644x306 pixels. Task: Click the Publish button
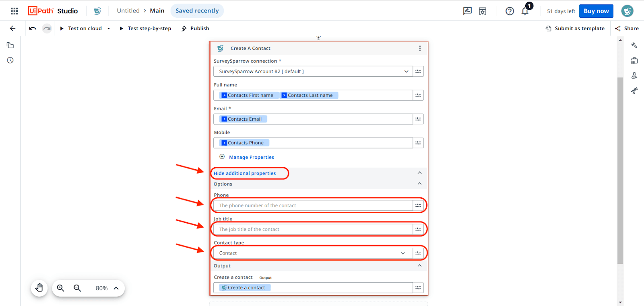[196, 29]
